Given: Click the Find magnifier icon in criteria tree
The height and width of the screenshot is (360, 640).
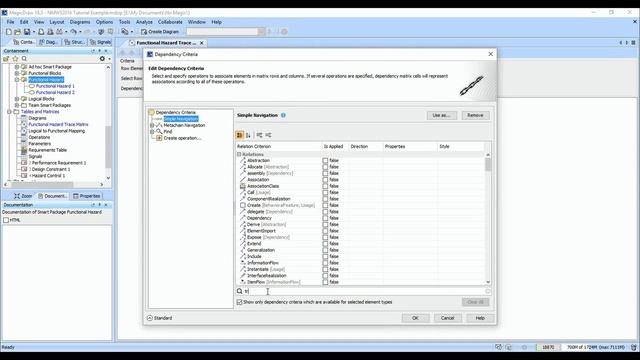Looking at the screenshot, I should [159, 131].
